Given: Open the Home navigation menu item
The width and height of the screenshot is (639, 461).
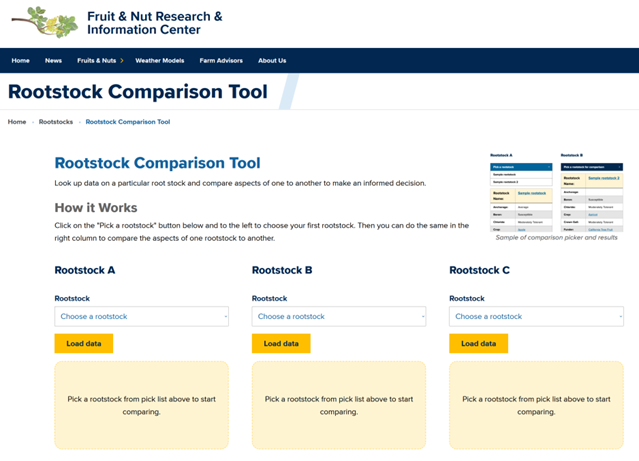Looking at the screenshot, I should point(20,61).
